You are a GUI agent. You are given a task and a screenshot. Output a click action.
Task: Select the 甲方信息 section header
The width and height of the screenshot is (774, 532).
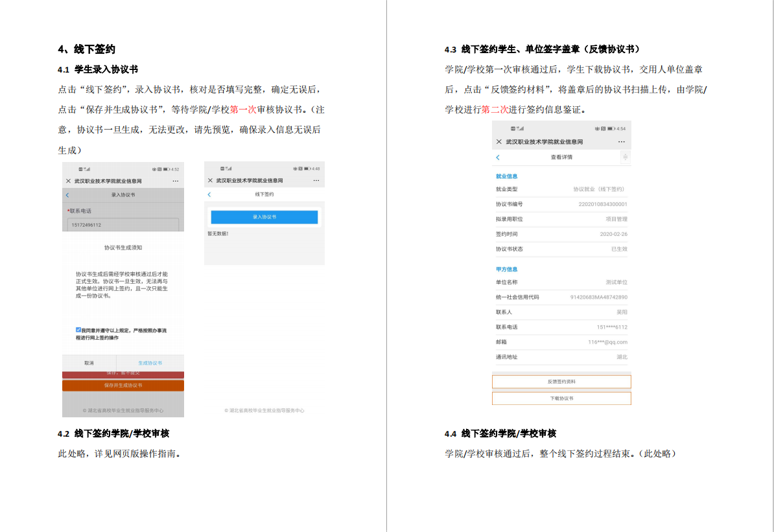[506, 269]
